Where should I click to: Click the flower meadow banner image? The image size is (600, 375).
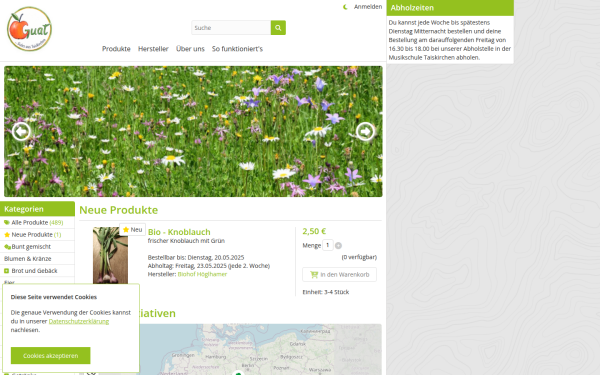[x=193, y=131]
